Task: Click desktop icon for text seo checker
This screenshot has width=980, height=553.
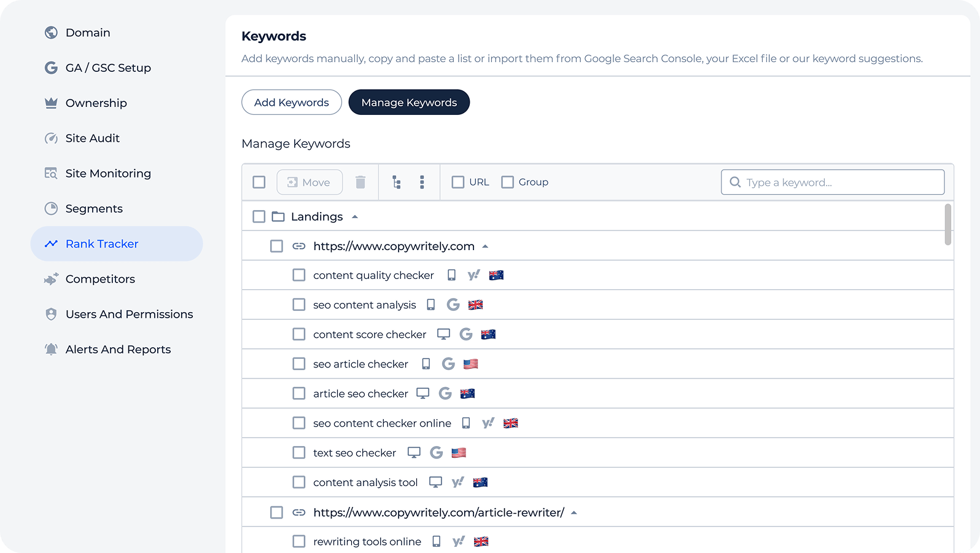Action: coord(414,453)
